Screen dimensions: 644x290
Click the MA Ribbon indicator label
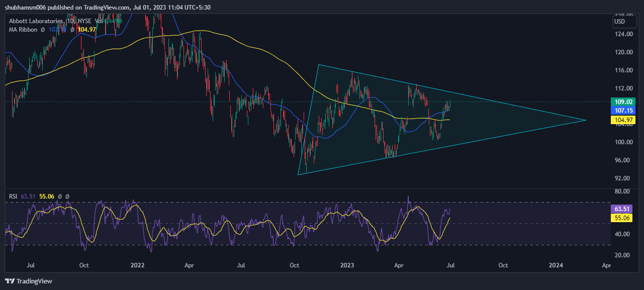coord(23,30)
